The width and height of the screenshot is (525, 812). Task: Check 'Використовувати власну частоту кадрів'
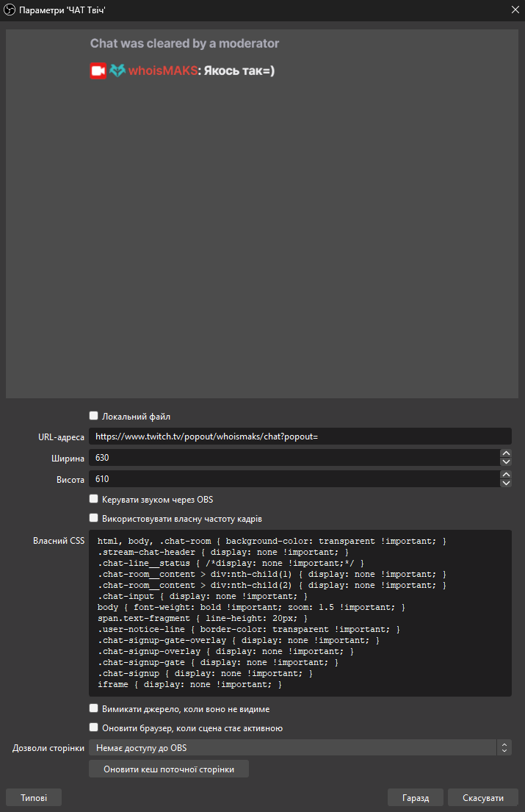coord(93,518)
